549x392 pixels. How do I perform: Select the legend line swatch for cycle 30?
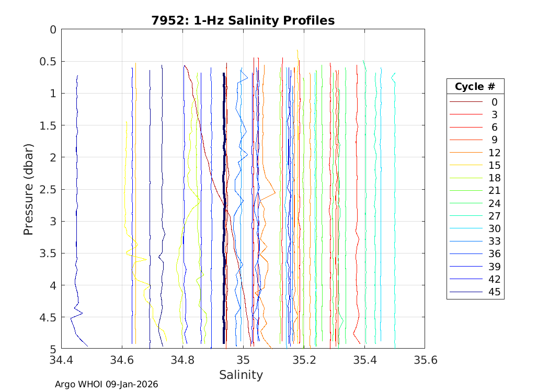(466, 229)
